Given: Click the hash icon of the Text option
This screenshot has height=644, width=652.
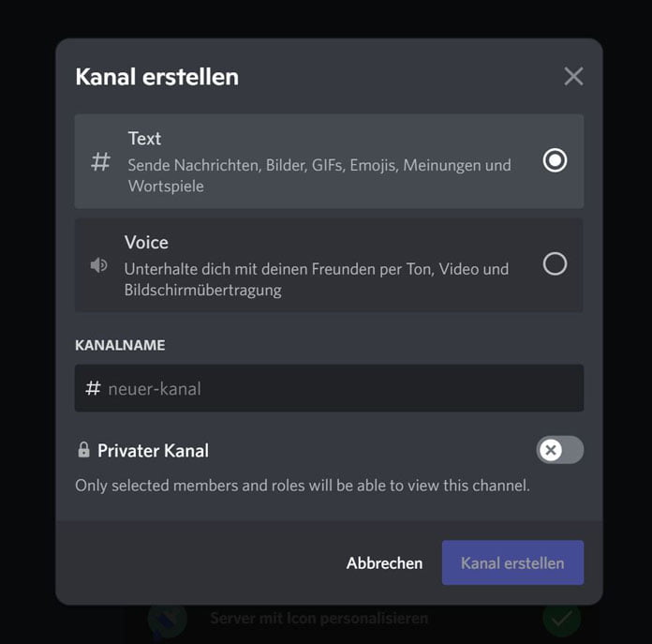Looking at the screenshot, I should click(x=100, y=161).
